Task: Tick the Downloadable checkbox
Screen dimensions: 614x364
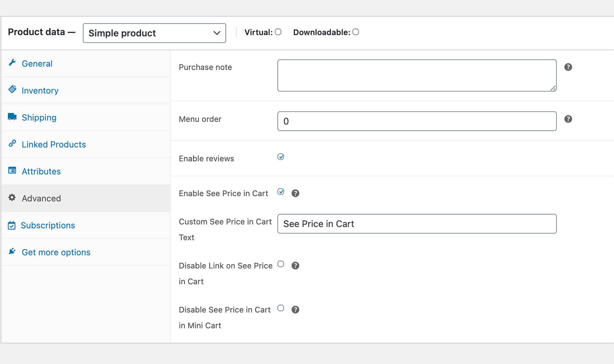Action: pos(356,32)
